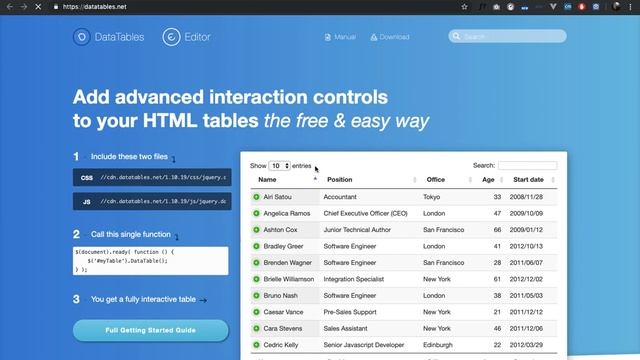The width and height of the screenshot is (640, 360).
Task: Click the Tokyo office cell
Action: 431,197
